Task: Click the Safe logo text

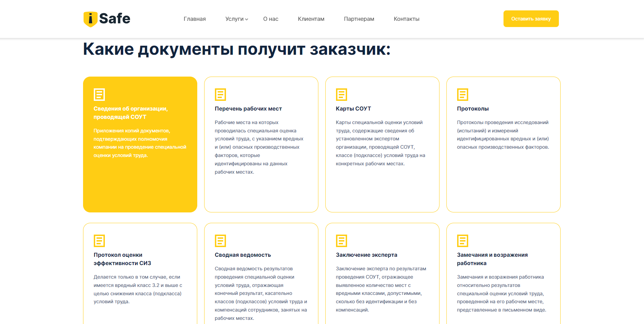Action: (x=115, y=19)
